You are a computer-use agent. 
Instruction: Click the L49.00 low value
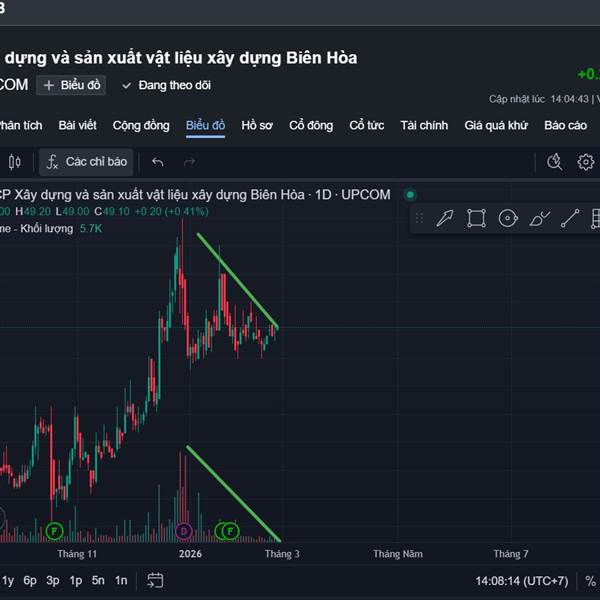(x=72, y=212)
